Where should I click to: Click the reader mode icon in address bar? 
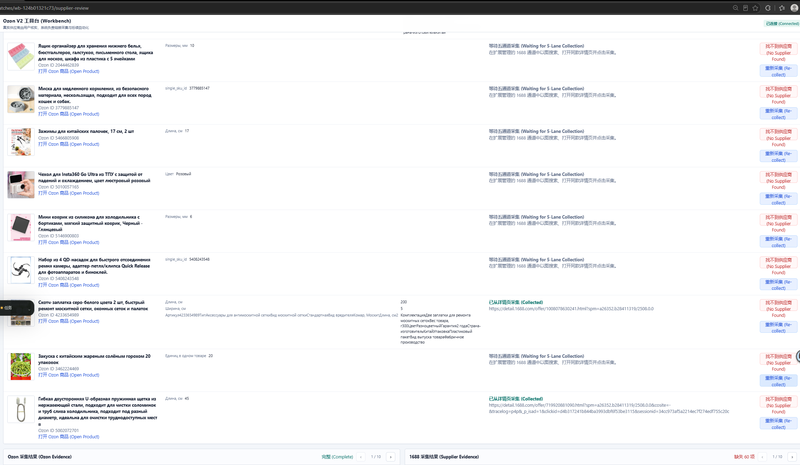pyautogui.click(x=745, y=8)
